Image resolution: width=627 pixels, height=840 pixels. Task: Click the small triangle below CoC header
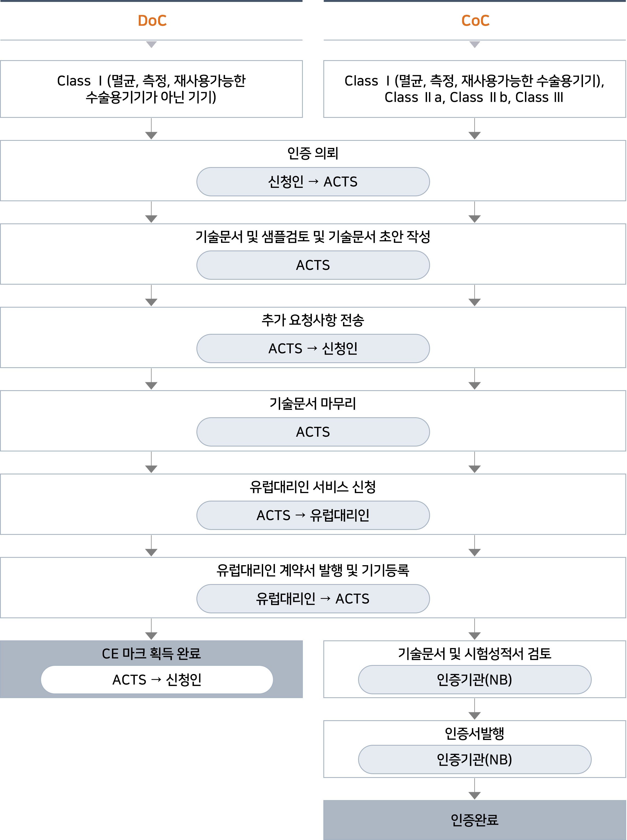[x=475, y=44]
